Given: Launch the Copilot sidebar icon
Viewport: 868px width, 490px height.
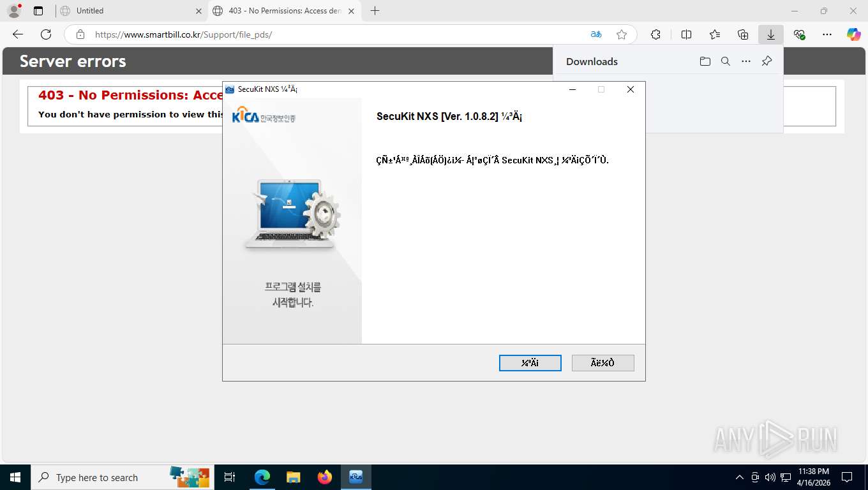Looking at the screenshot, I should tap(854, 34).
